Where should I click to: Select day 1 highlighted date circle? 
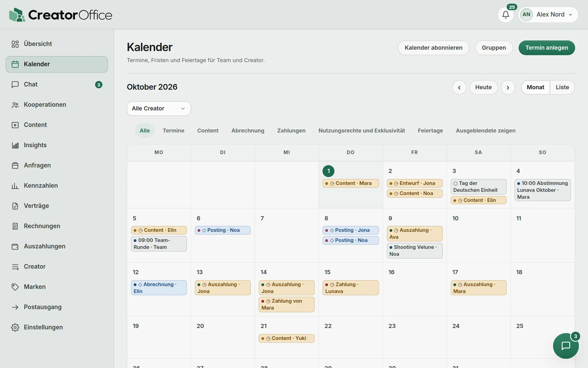click(328, 171)
